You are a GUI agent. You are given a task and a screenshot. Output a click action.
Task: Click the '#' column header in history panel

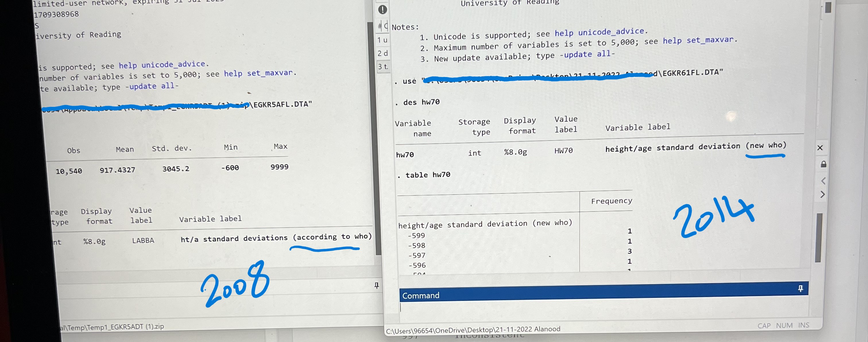click(x=380, y=26)
